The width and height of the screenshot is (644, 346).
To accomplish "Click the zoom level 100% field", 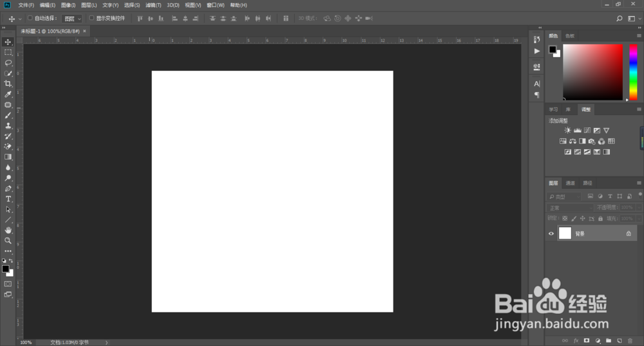I will click(26, 342).
